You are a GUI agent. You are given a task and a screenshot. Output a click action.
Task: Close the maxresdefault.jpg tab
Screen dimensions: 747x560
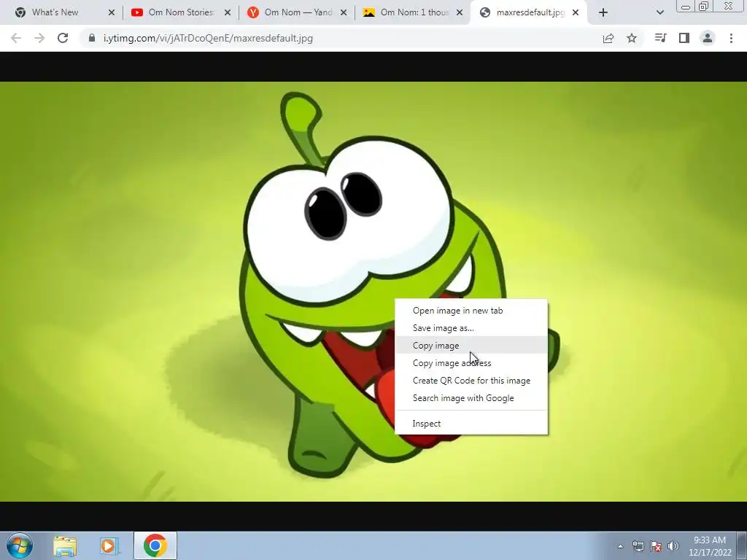click(576, 12)
